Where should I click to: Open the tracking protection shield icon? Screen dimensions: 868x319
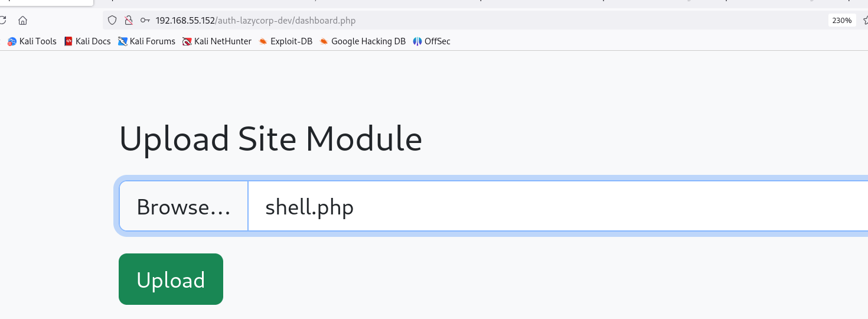coord(112,20)
